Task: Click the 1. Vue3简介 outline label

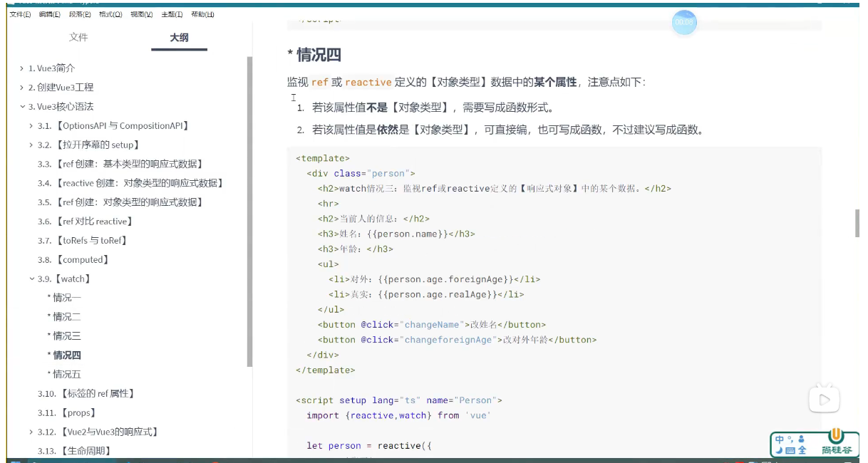Action: point(52,68)
